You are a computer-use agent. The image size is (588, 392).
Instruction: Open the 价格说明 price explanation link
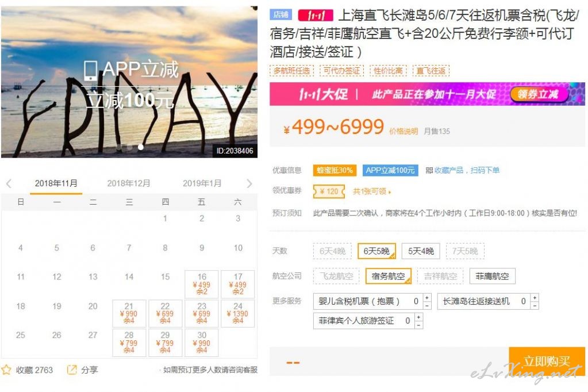click(403, 131)
